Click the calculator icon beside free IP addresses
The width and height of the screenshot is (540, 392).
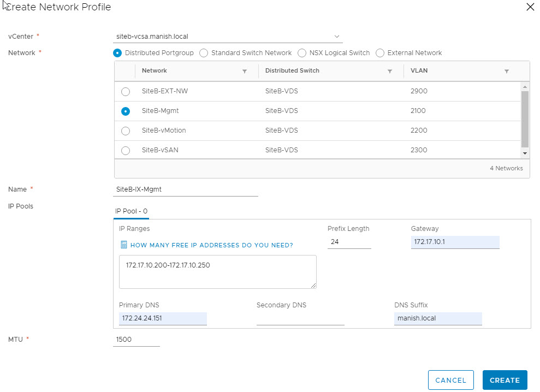(123, 245)
